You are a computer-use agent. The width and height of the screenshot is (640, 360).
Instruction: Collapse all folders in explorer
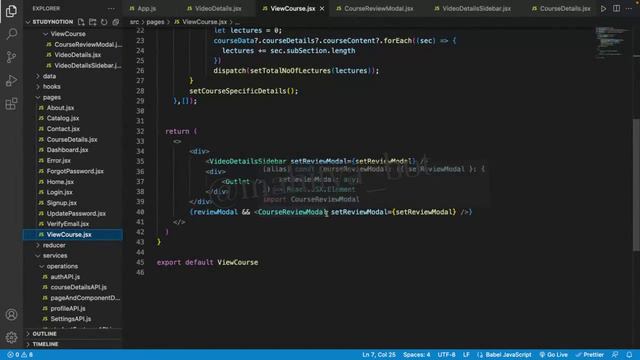[x=116, y=22]
